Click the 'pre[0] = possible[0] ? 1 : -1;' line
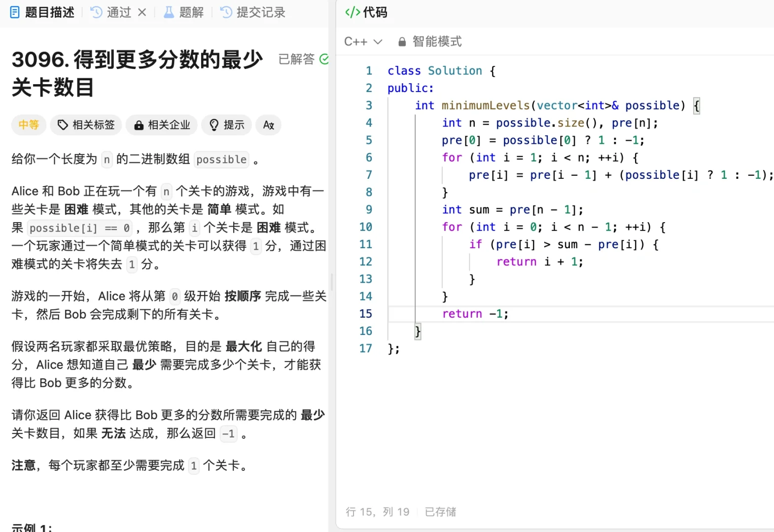Viewport: 774px width, 532px height. (543, 140)
